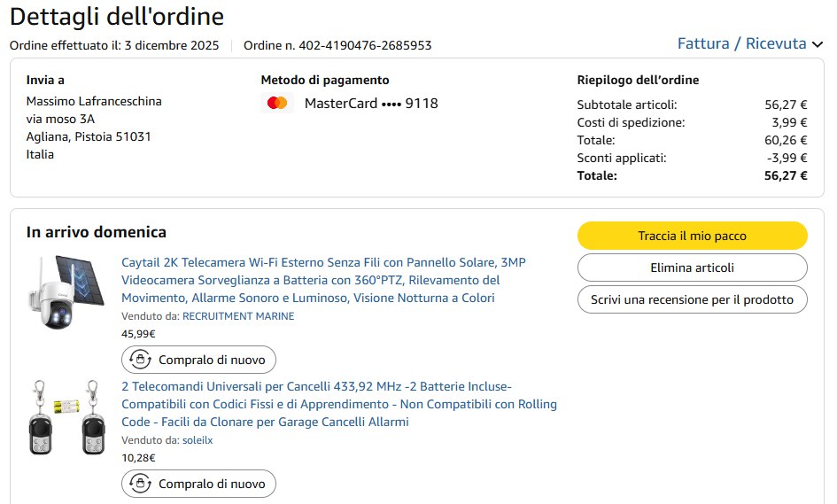This screenshot has width=837, height=504.
Task: Click the Elimina articoli button
Action: tap(692, 268)
